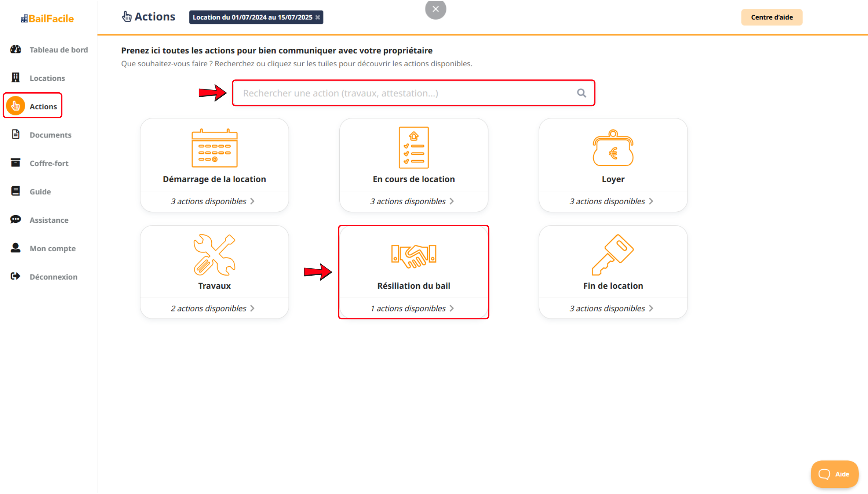Expand Résiliation du bail's 1 actions disponibles
The width and height of the screenshot is (868, 494).
point(412,308)
